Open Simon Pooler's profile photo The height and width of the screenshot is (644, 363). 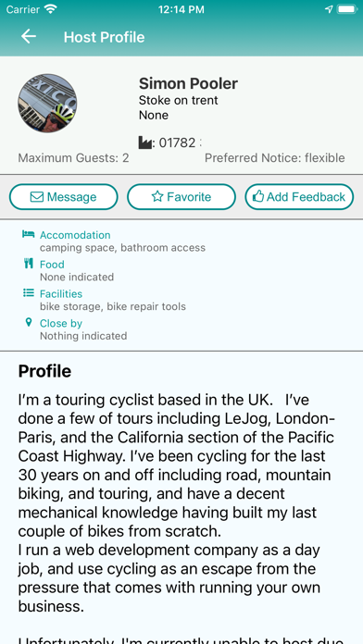(47, 103)
